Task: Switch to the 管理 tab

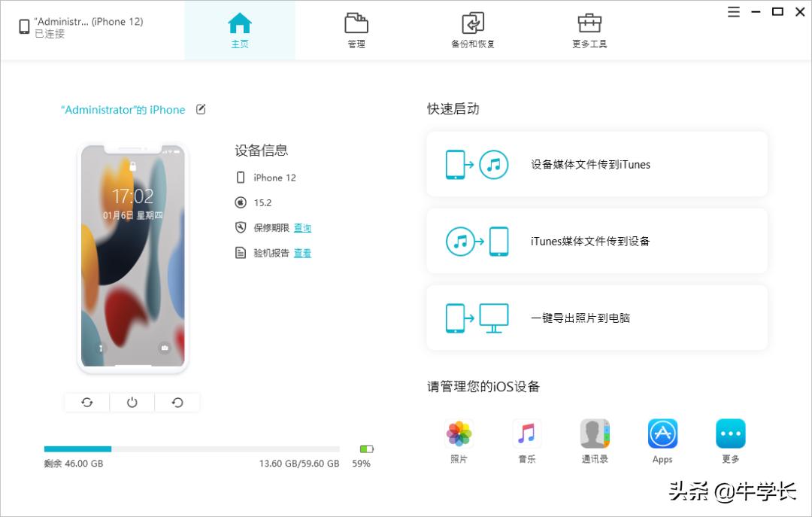Action: tap(355, 30)
